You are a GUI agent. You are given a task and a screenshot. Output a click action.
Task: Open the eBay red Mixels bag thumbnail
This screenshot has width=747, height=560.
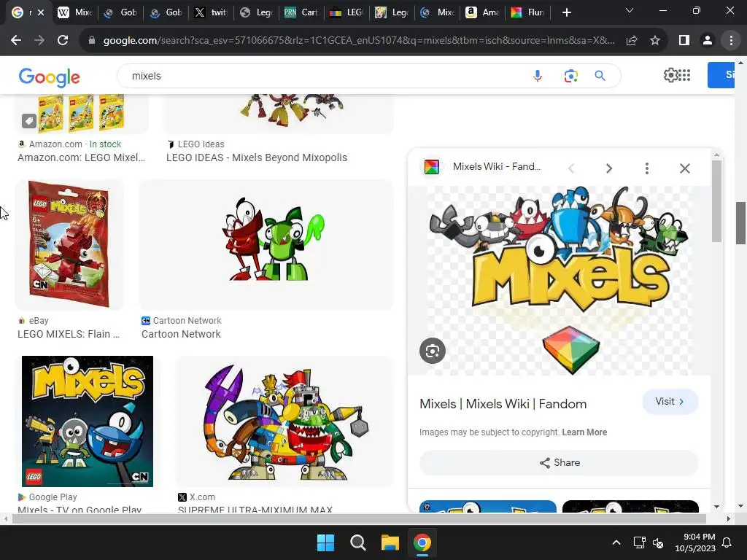coord(69,245)
